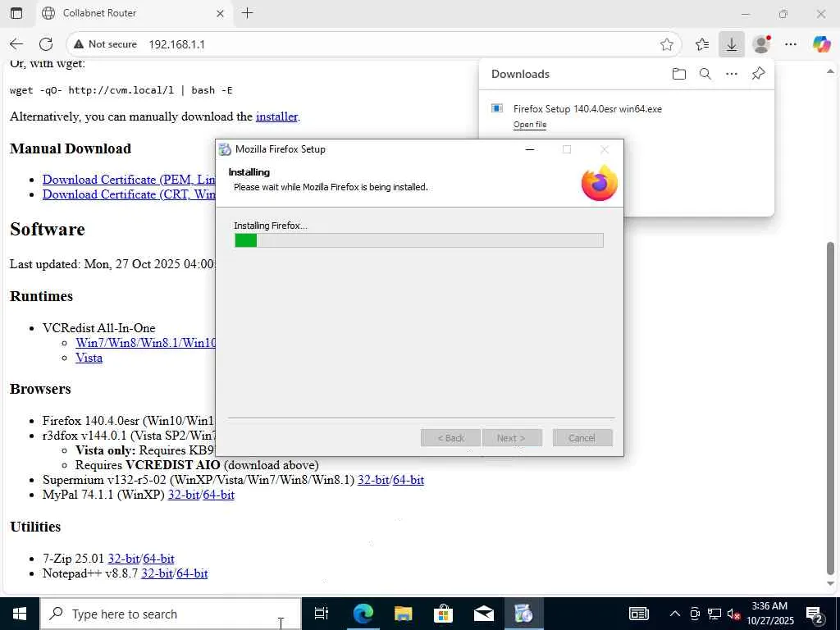Screen dimensions: 840x630
Task: Click the taskbar search box
Action: pyautogui.click(x=171, y=614)
